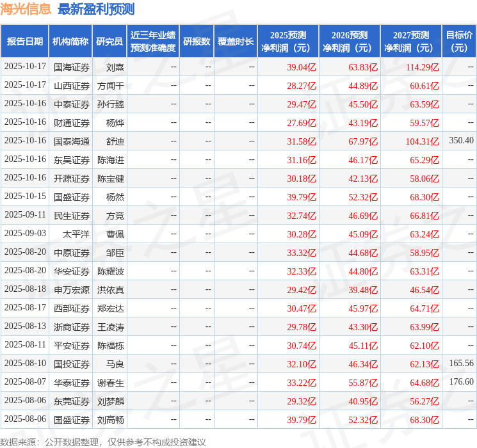Select 华泰证券 institution cell
This screenshot has height=448, width=477.
pyautogui.click(x=72, y=383)
